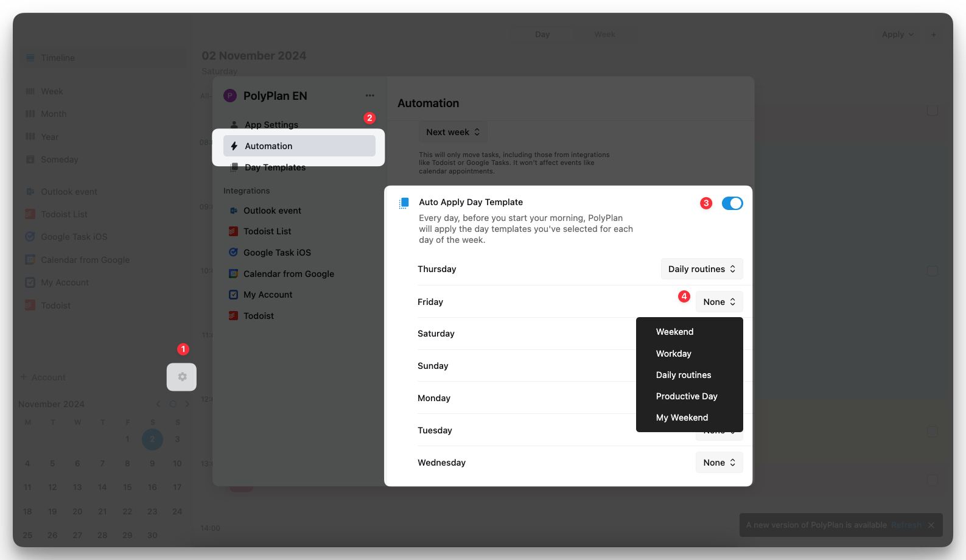The height and width of the screenshot is (560, 966).
Task: Click the Auto Apply Day Template icon
Action: (404, 203)
